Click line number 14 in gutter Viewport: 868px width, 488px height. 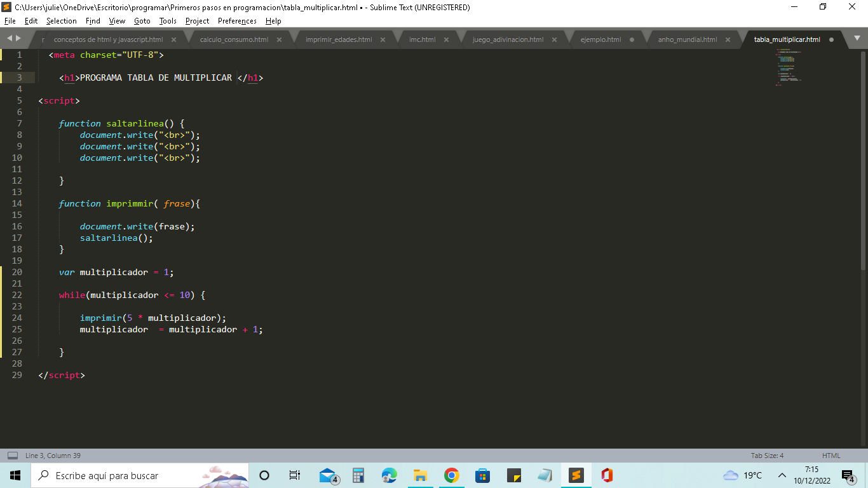[x=17, y=203]
